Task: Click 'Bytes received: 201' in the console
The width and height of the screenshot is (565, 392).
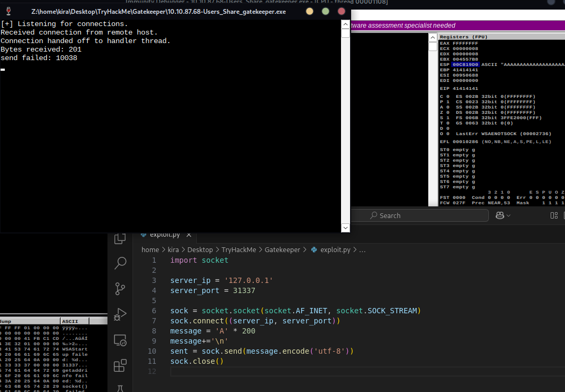Action: [x=41, y=49]
